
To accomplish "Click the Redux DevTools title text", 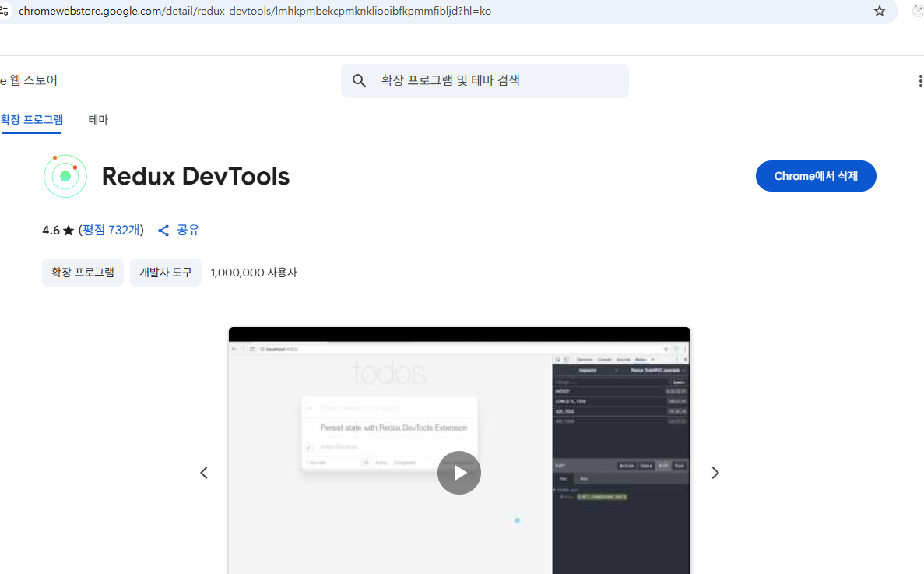I will [x=195, y=176].
